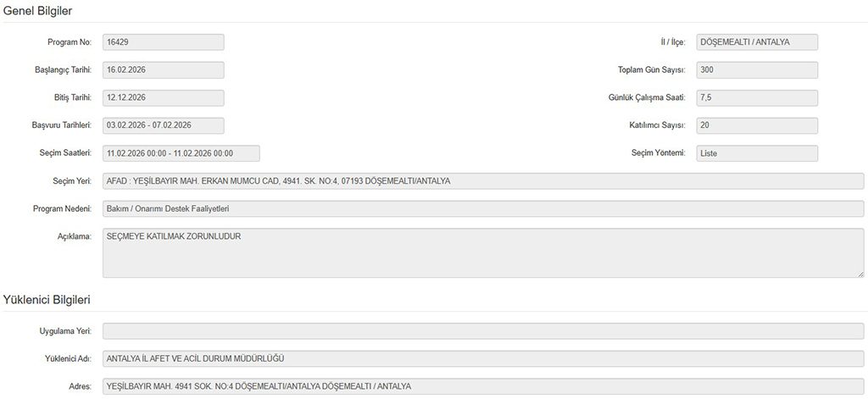The height and width of the screenshot is (399, 868).
Task: Click the Açıklama textarea resize handle
Action: [860, 274]
